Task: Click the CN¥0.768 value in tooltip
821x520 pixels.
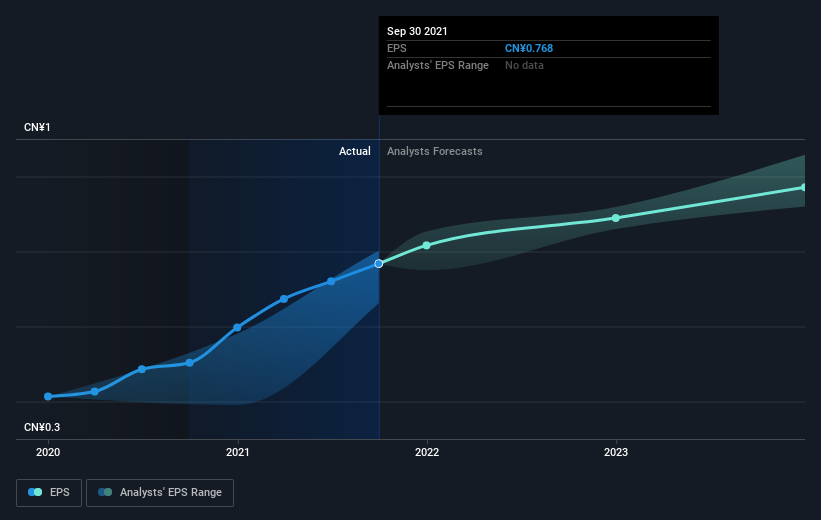Action: pyautogui.click(x=529, y=48)
